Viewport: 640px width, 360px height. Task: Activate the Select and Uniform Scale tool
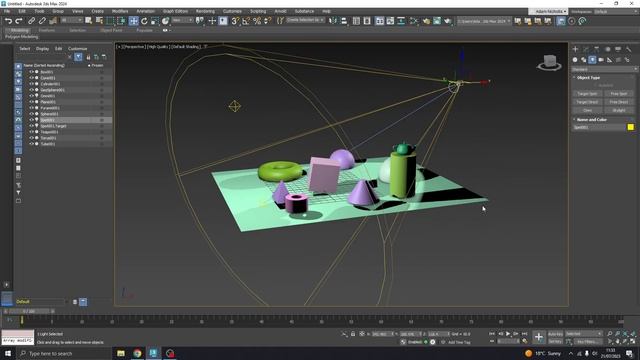[x=155, y=21]
